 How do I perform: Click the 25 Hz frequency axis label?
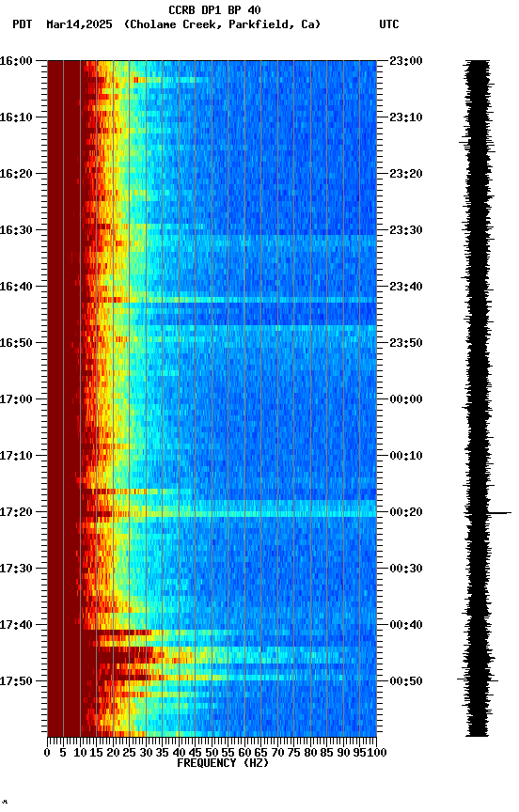coord(130,753)
